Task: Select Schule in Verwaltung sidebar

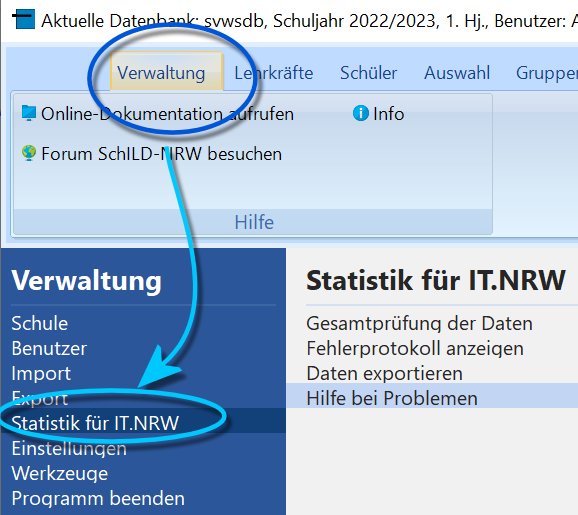Action: (40, 323)
